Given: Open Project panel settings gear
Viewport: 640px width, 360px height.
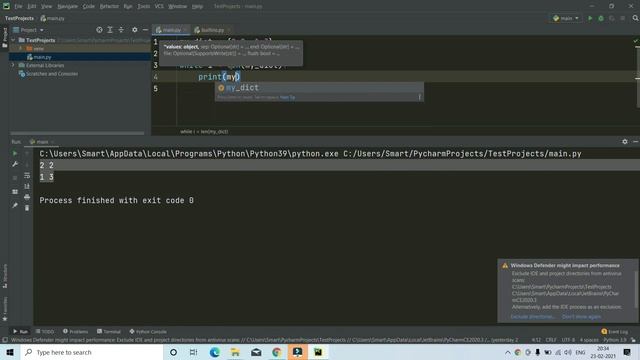Looking at the screenshot, I should pos(134,30).
